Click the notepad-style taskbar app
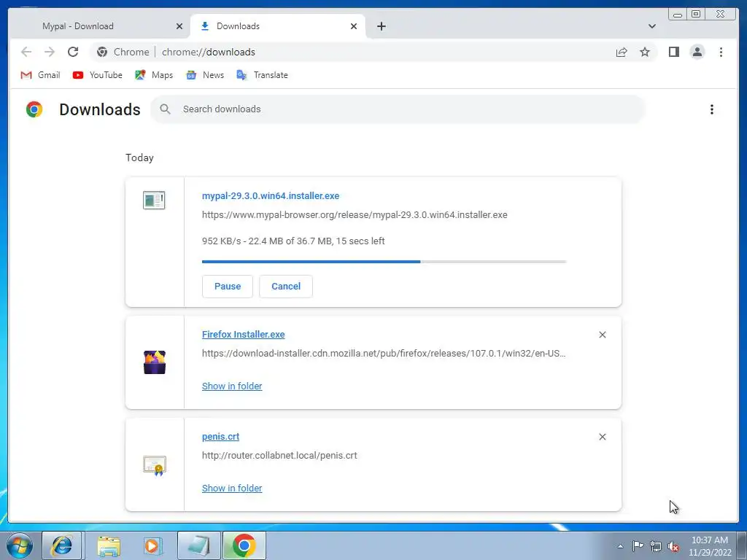The image size is (747, 560). coord(198,545)
